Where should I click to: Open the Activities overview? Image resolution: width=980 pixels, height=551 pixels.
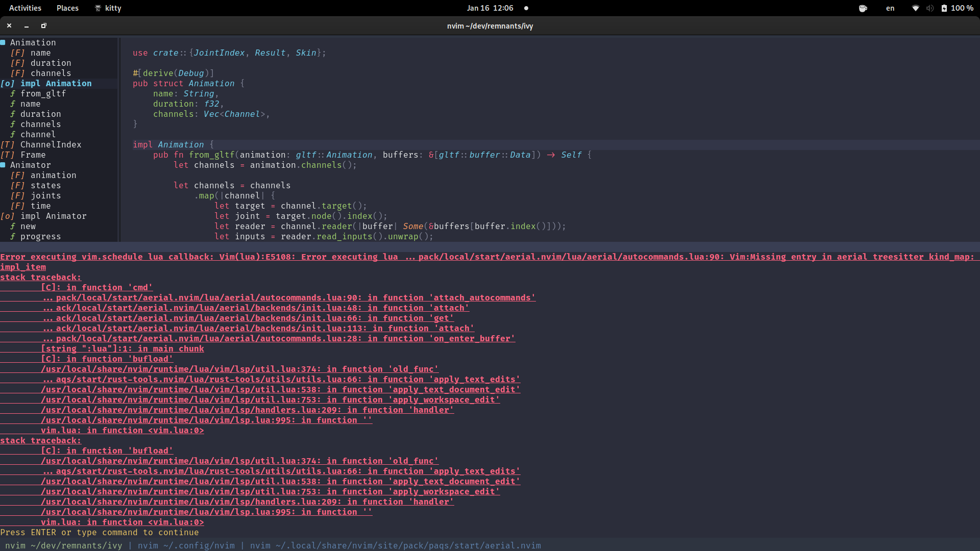[24, 8]
